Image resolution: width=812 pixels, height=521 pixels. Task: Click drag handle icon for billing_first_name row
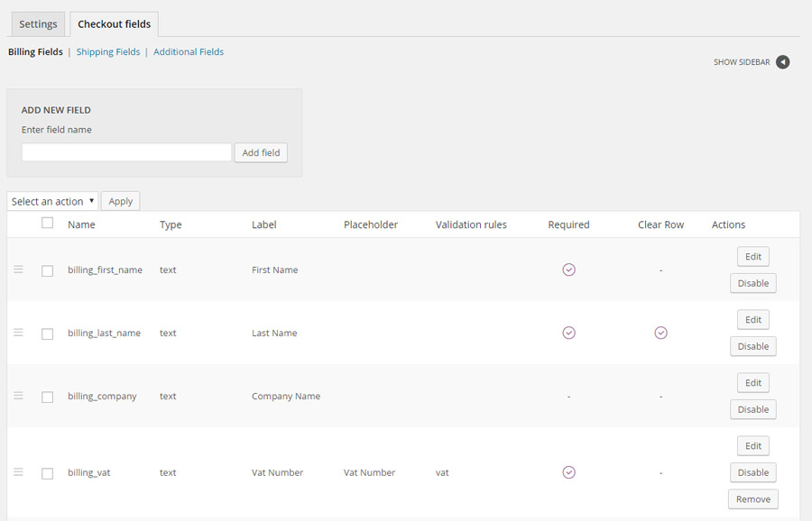18,270
